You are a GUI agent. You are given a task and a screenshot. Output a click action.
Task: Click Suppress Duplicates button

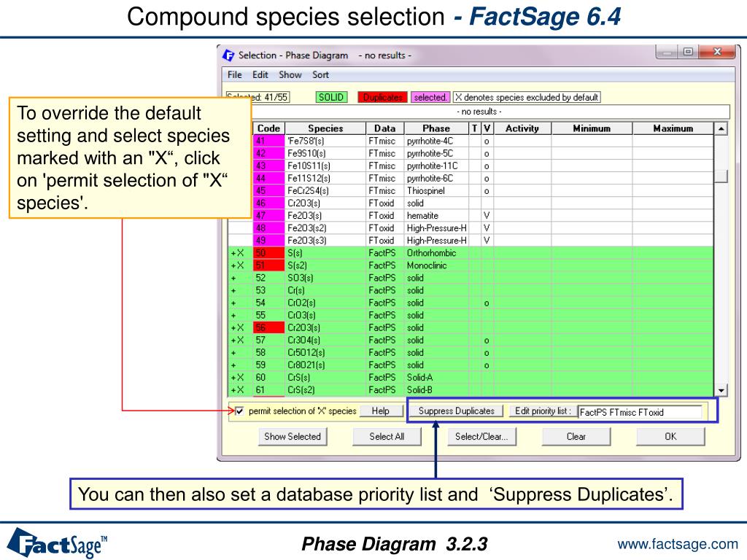tap(457, 411)
